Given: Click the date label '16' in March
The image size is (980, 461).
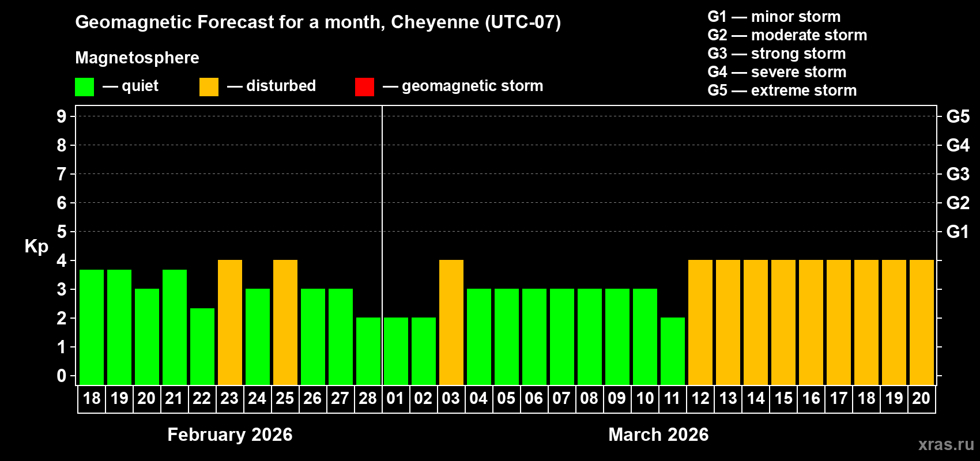Looking at the screenshot, I should click(x=811, y=398).
